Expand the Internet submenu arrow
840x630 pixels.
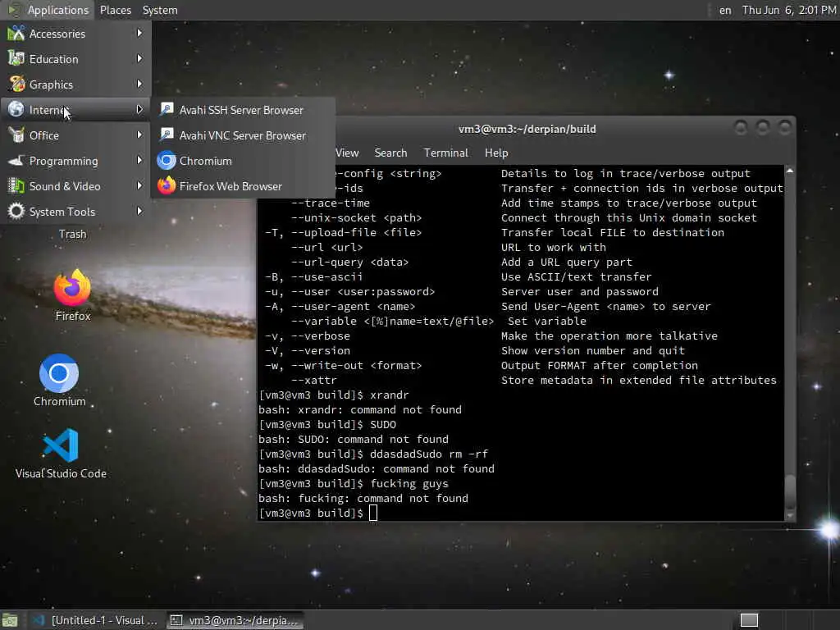(139, 109)
